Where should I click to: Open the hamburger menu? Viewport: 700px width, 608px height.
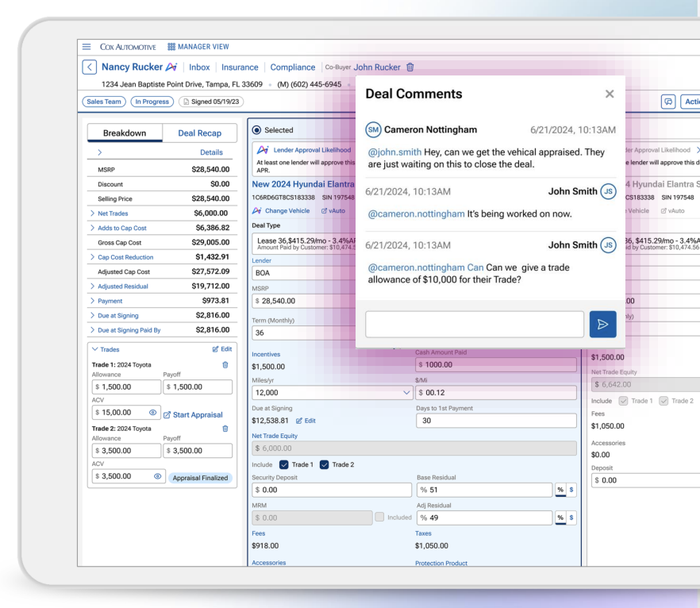pyautogui.click(x=87, y=46)
